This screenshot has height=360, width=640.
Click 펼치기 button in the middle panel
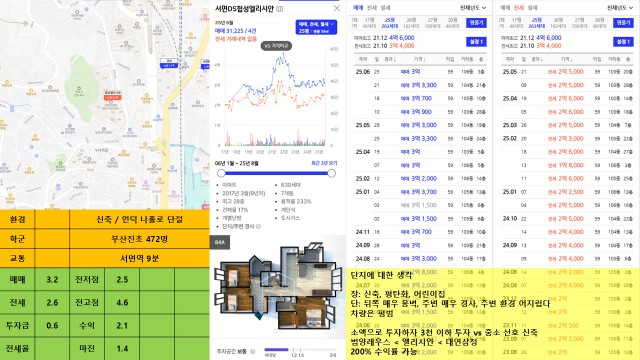pos(476,23)
